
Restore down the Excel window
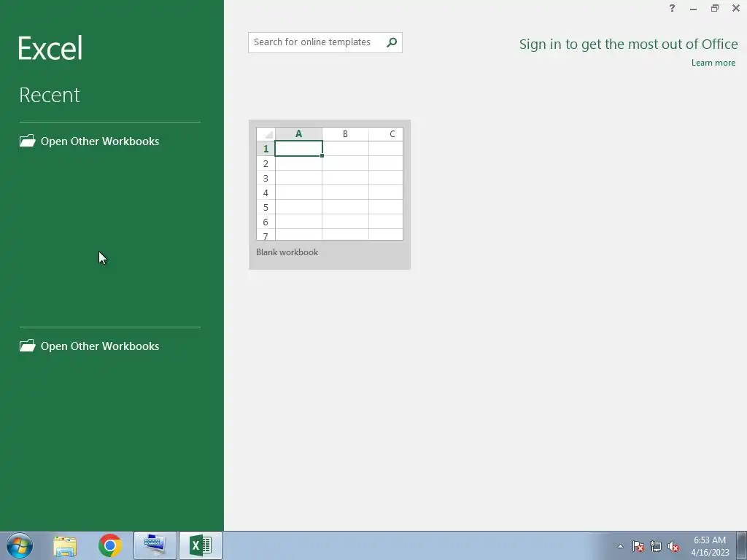715,8
